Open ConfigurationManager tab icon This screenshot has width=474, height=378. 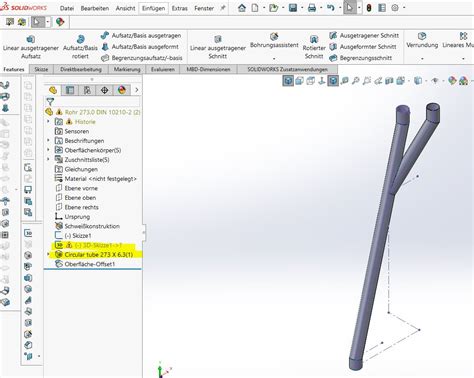[87, 90]
